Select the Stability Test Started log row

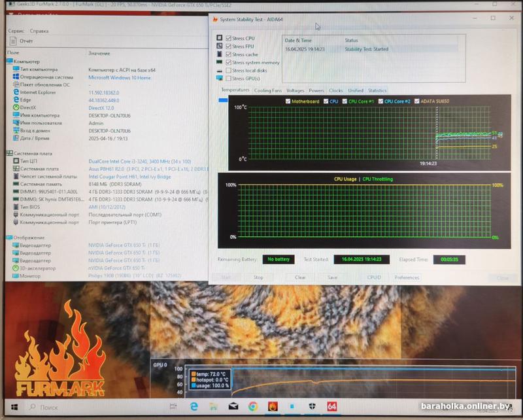point(370,49)
